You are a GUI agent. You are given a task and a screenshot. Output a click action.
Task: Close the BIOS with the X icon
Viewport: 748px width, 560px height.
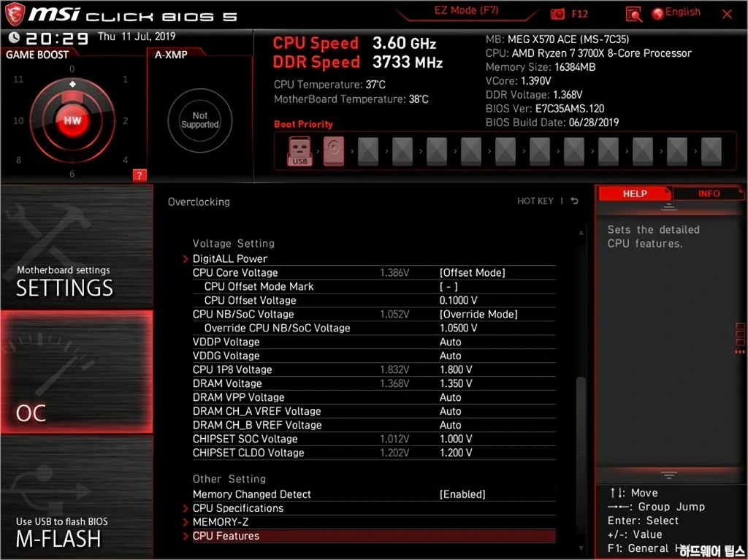[x=727, y=15]
